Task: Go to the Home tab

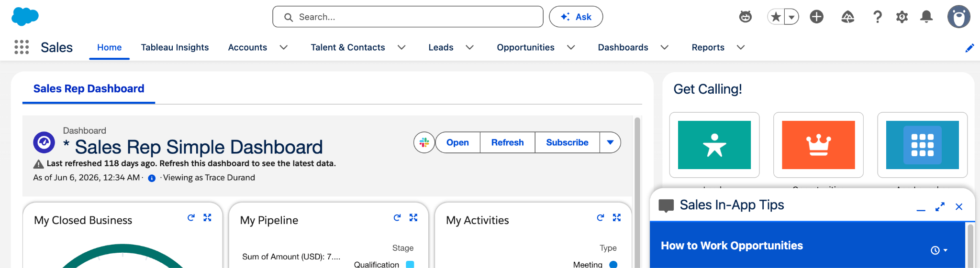Action: pyautogui.click(x=109, y=47)
